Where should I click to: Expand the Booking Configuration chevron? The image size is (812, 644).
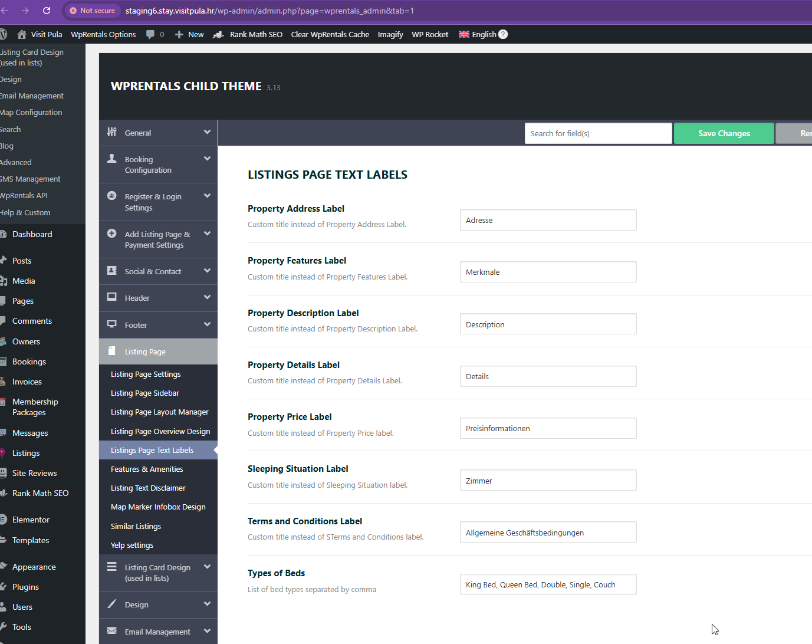click(x=207, y=158)
